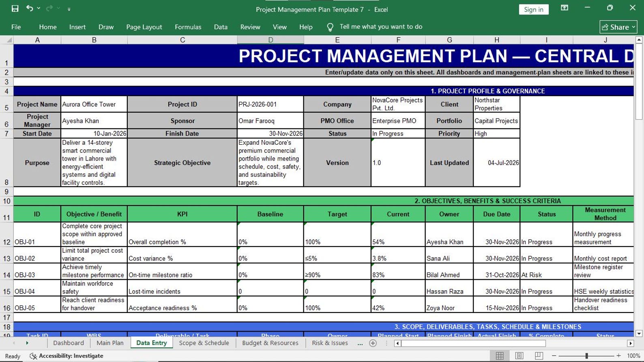Switch to Normal view icon
This screenshot has width=644, height=362.
click(500, 356)
